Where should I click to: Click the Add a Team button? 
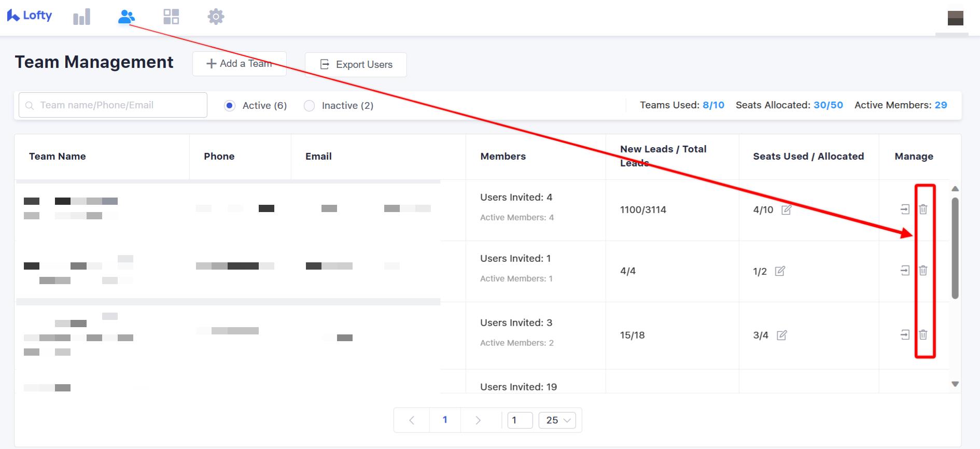point(239,64)
